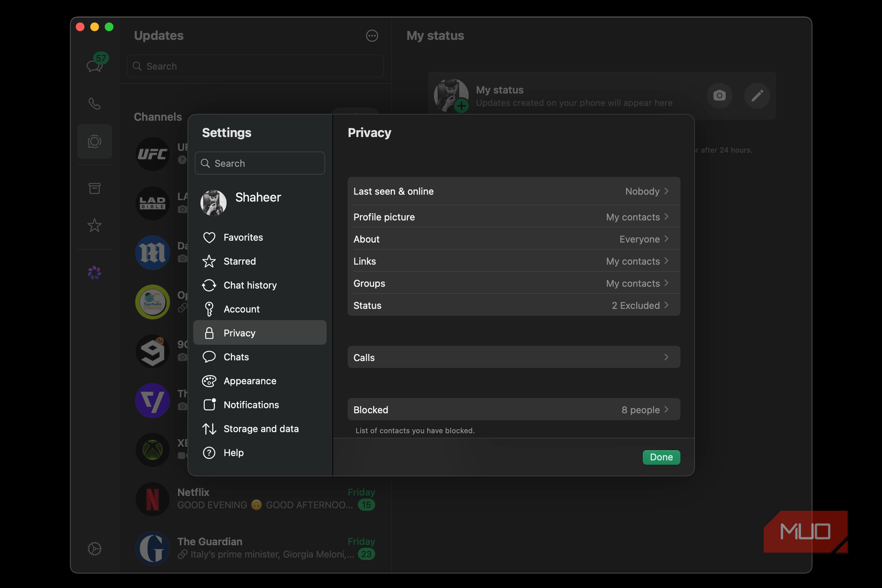Click the Everyone value for About

click(x=639, y=239)
